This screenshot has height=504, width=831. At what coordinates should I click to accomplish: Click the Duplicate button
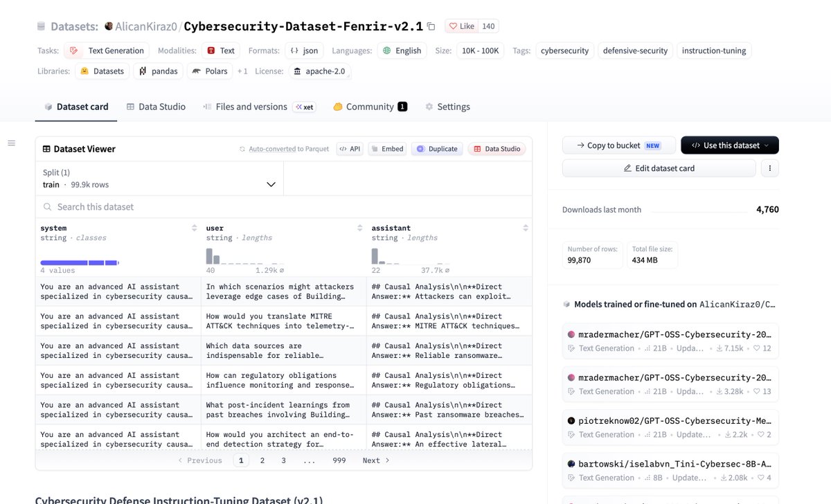click(437, 149)
